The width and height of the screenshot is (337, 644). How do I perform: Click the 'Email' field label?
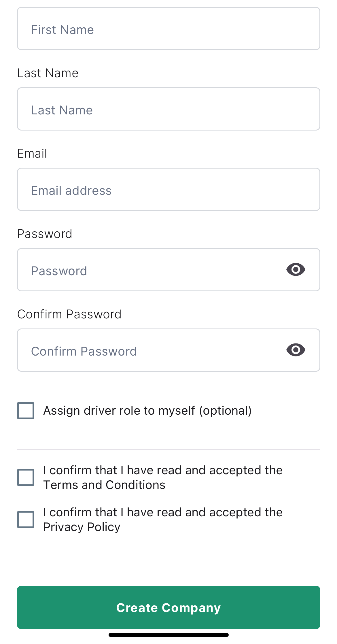click(32, 153)
